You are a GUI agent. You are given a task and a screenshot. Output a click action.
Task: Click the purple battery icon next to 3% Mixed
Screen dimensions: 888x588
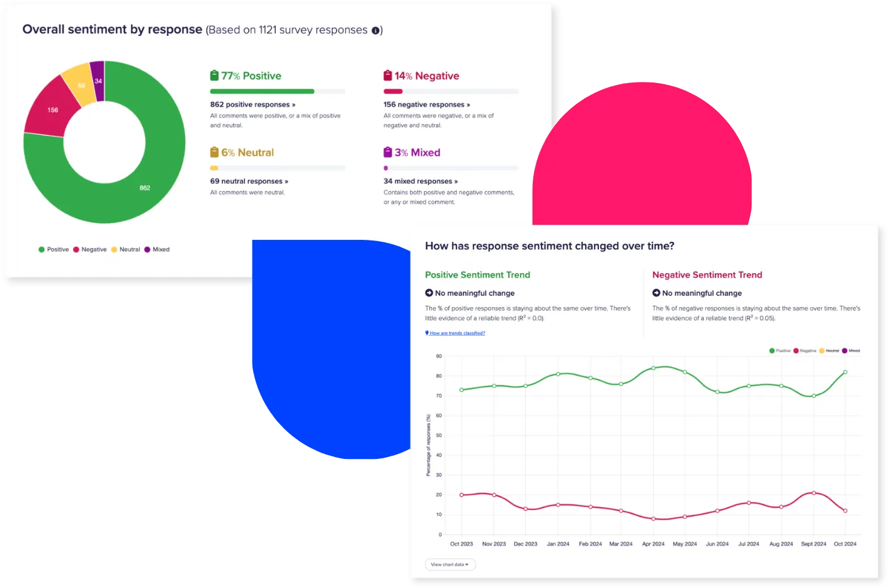click(387, 151)
